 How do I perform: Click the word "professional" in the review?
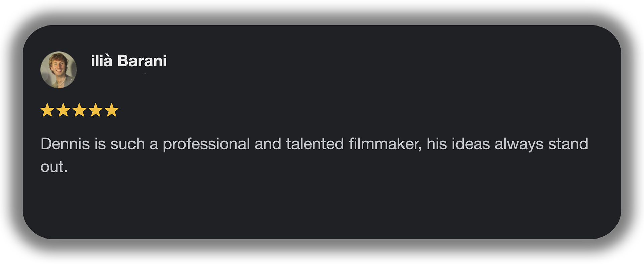coord(206,144)
